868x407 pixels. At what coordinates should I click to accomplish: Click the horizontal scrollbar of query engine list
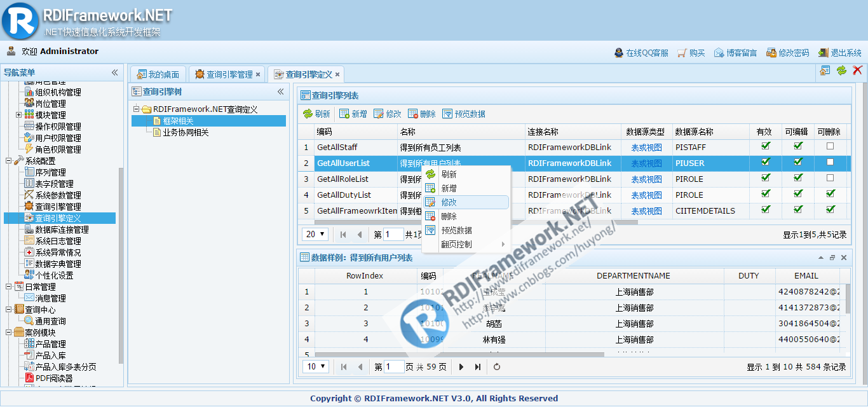[475, 222]
